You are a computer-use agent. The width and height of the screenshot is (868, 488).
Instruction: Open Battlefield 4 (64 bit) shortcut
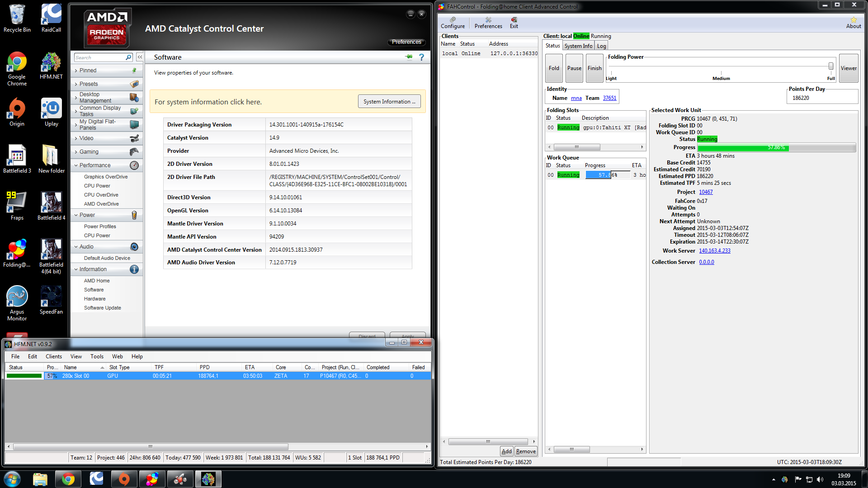pos(51,256)
